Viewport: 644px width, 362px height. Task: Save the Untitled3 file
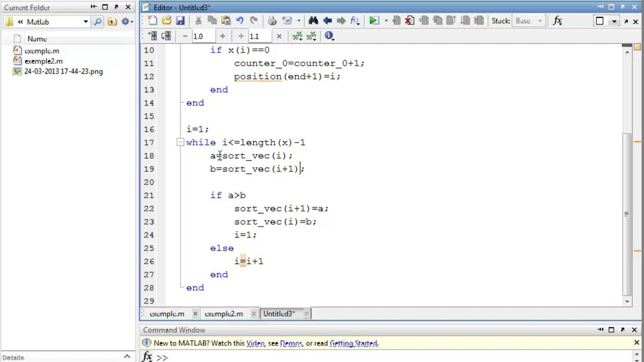180,21
